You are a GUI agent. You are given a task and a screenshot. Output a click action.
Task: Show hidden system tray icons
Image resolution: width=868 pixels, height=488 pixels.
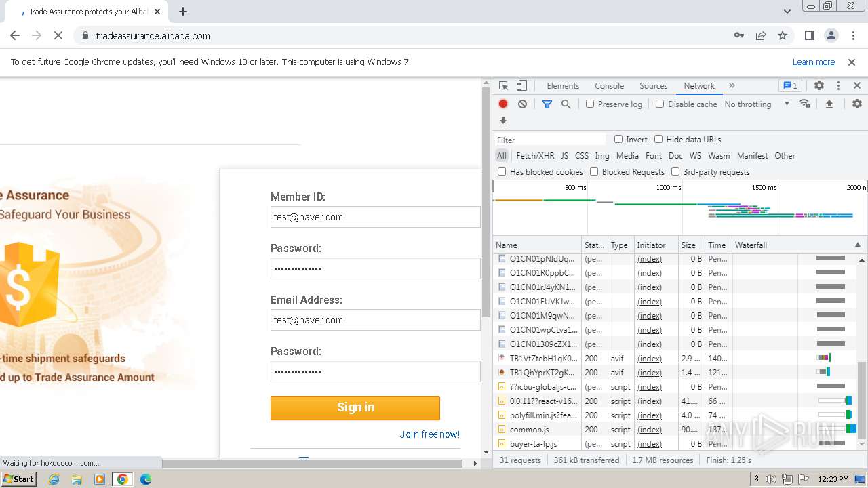tap(756, 479)
